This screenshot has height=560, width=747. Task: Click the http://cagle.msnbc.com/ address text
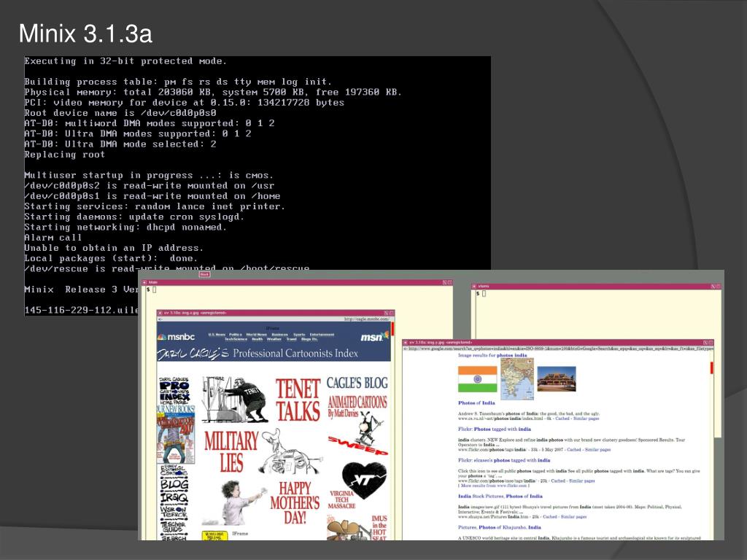(x=367, y=319)
